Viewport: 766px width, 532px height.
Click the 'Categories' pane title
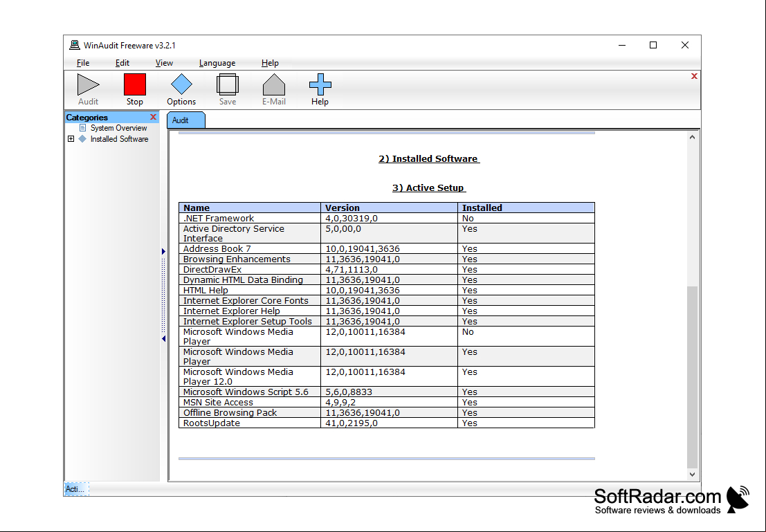tap(87, 117)
